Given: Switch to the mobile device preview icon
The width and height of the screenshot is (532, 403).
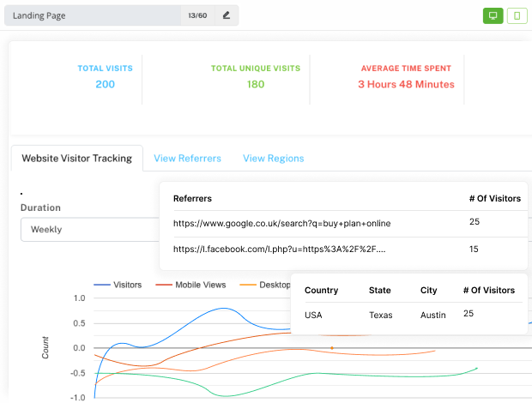Looking at the screenshot, I should click(x=517, y=15).
